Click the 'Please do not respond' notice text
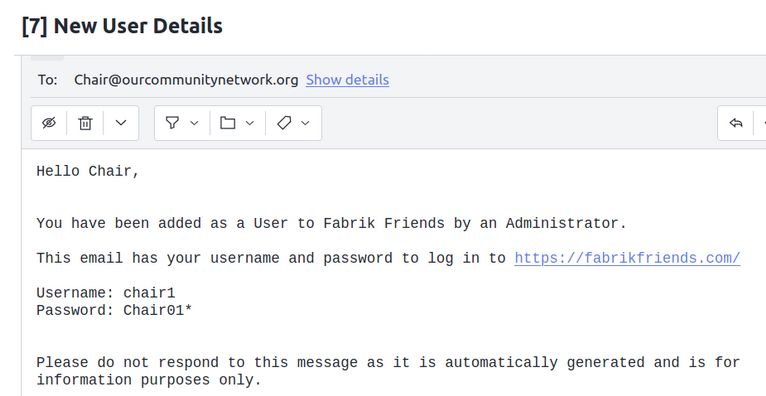 [x=388, y=371]
